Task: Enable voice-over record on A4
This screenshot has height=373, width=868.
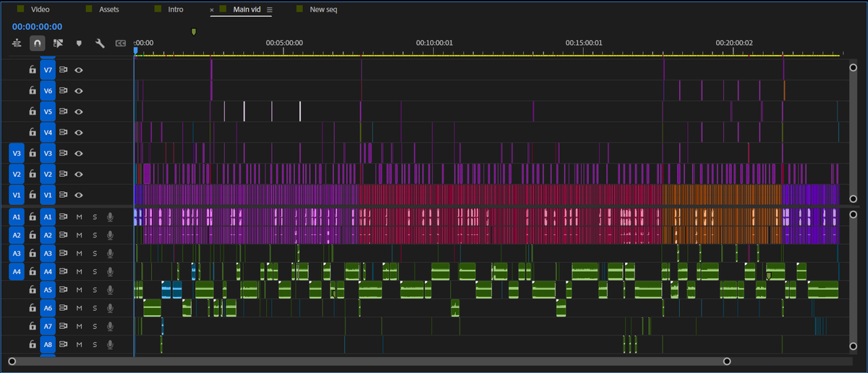Action: (x=111, y=272)
